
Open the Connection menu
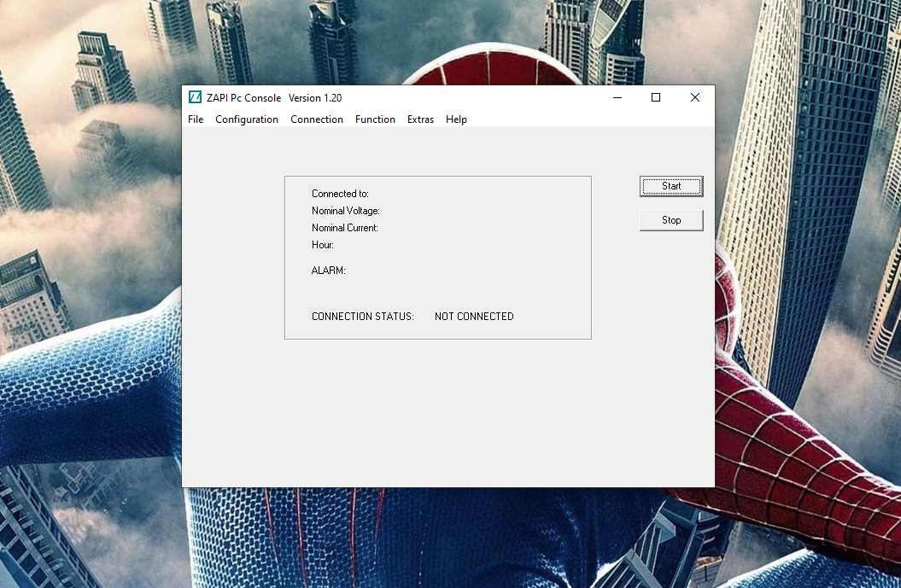pos(317,119)
